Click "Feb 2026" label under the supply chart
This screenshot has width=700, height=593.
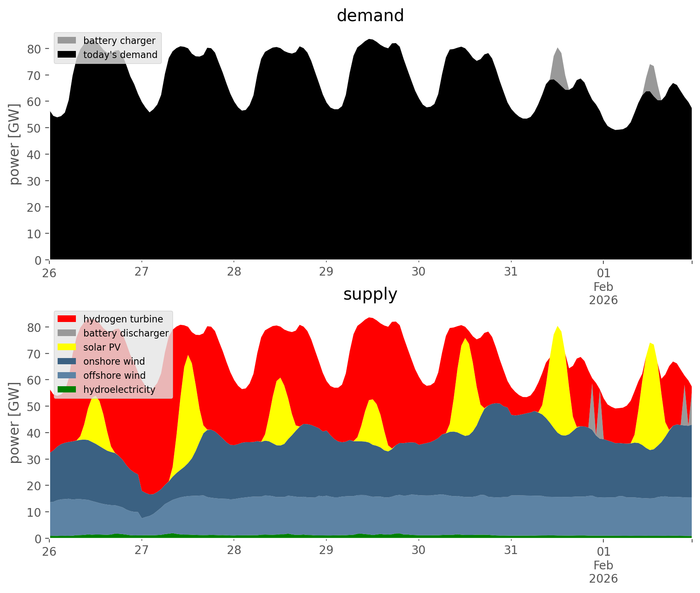pos(603,571)
